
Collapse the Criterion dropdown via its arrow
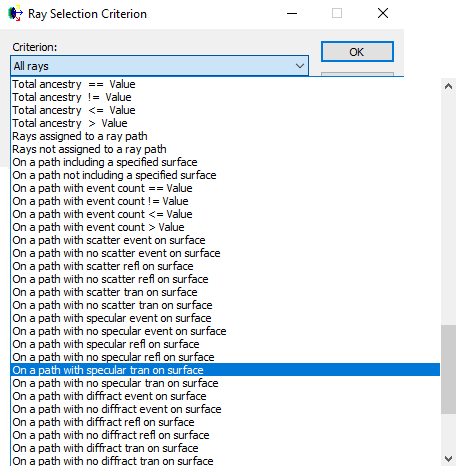[300, 66]
